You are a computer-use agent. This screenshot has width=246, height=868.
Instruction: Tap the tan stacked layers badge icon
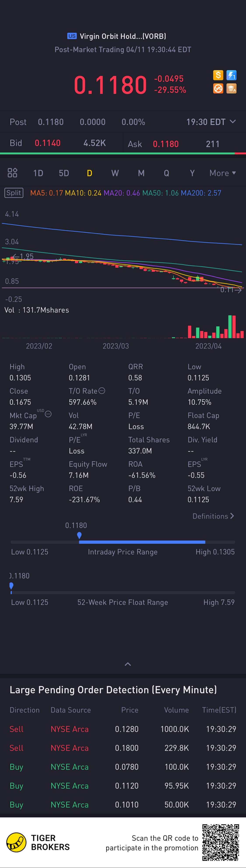click(x=232, y=89)
